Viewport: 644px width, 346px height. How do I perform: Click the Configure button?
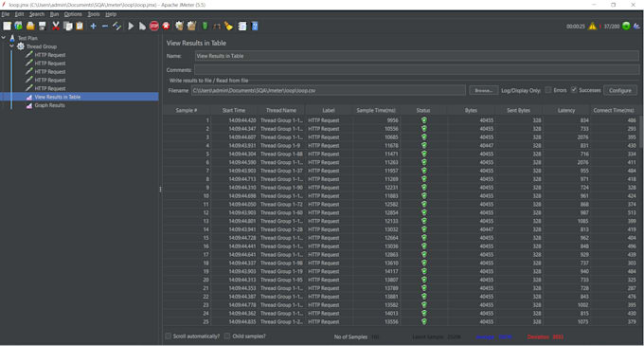point(619,90)
